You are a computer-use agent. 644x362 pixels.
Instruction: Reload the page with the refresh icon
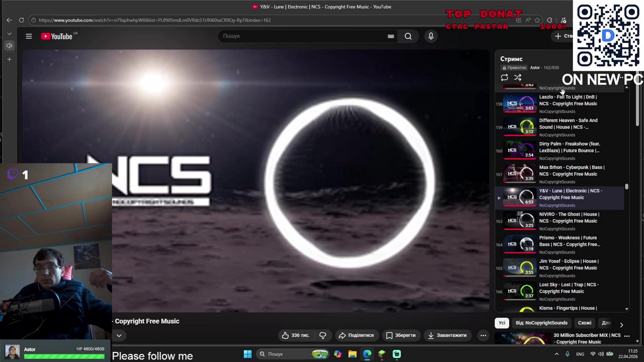coord(21,20)
